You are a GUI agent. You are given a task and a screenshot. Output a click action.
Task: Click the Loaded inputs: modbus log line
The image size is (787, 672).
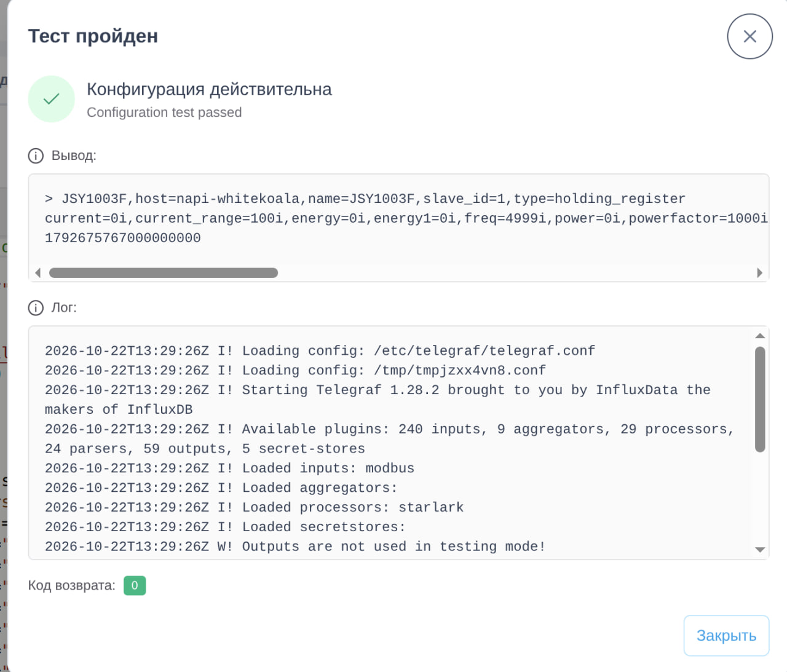click(229, 468)
